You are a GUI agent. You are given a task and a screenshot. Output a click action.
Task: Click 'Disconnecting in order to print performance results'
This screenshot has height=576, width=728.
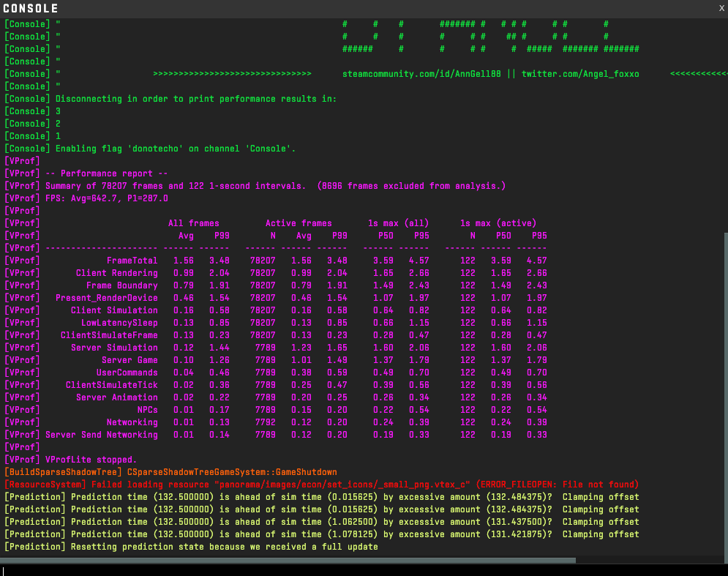point(195,99)
